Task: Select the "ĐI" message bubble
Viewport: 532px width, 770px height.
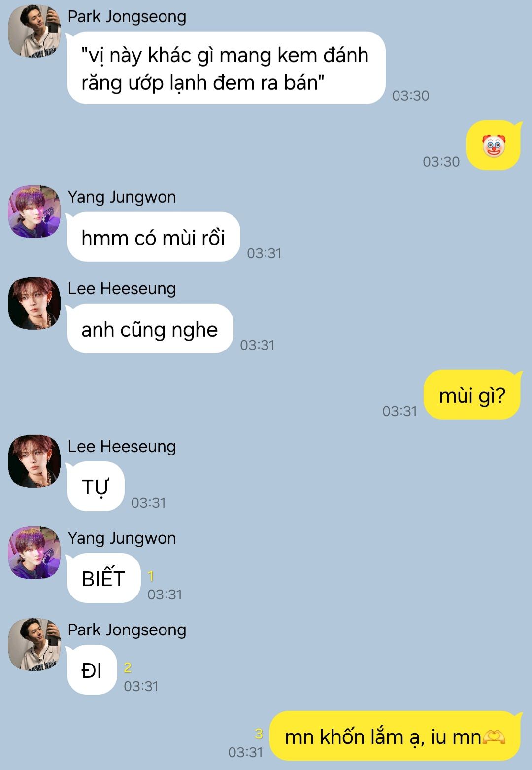Action: (92, 670)
